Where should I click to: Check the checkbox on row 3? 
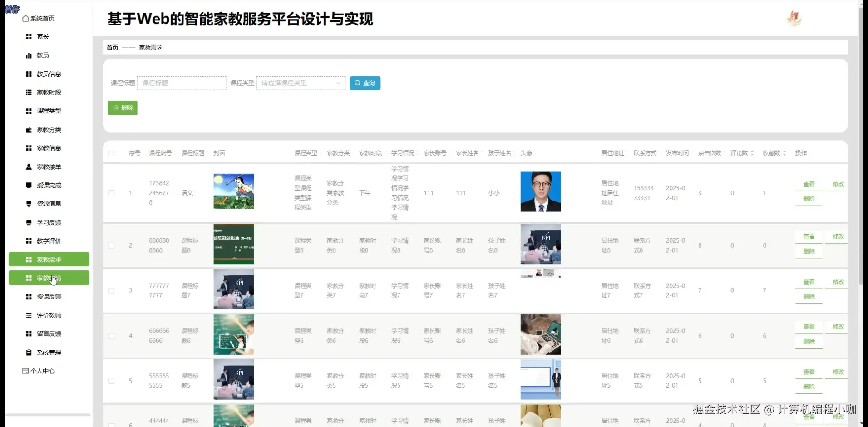point(112,290)
